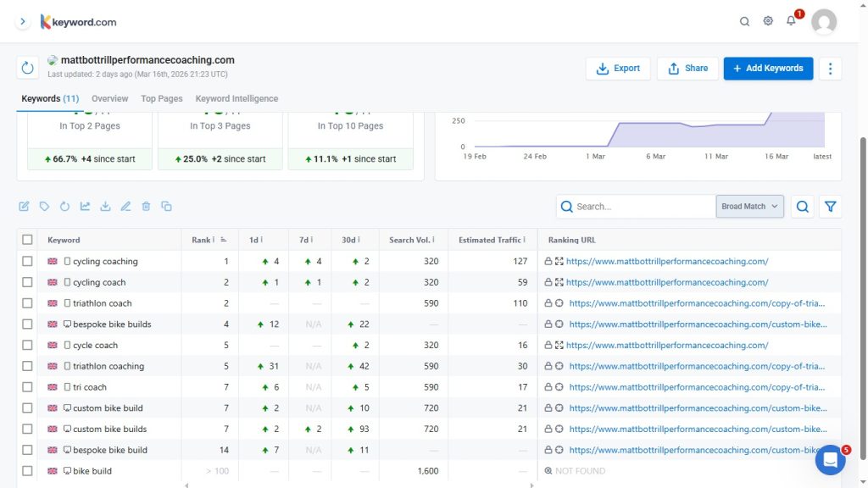Open settings gear in top bar
This screenshot has width=868, height=488.
tap(768, 21)
